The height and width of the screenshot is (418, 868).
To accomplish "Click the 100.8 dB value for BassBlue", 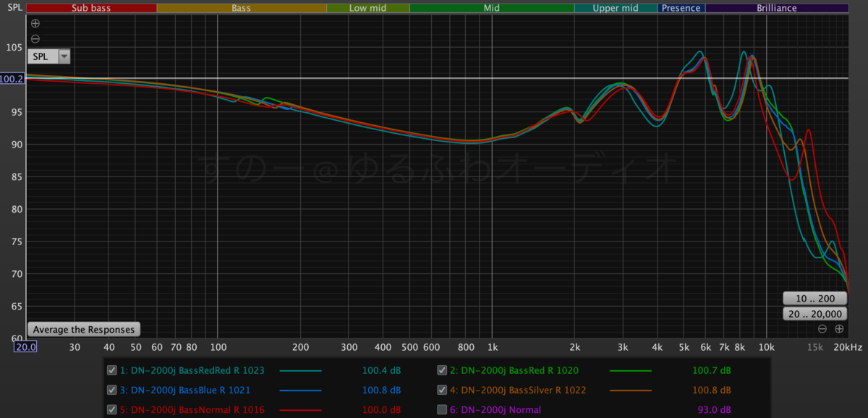I will (381, 391).
